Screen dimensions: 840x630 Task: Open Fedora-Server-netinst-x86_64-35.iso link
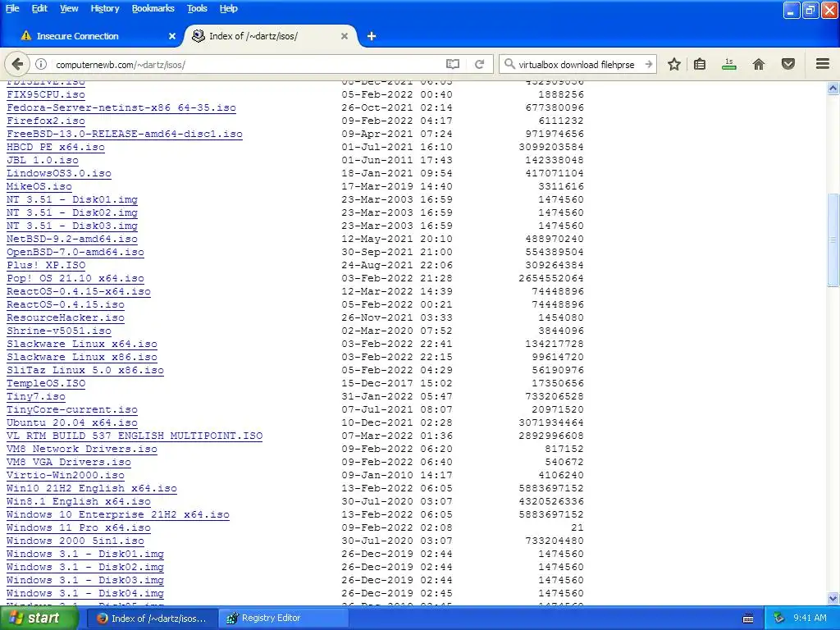pos(121,107)
